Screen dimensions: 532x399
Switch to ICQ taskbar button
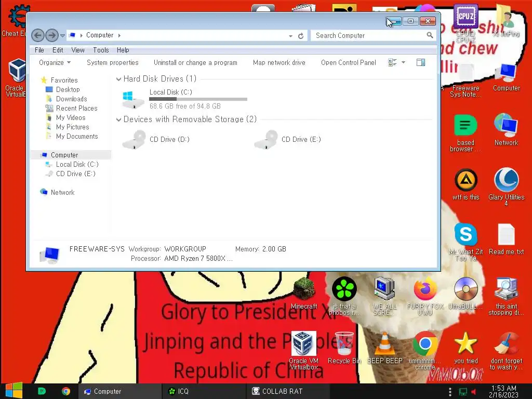(203, 391)
